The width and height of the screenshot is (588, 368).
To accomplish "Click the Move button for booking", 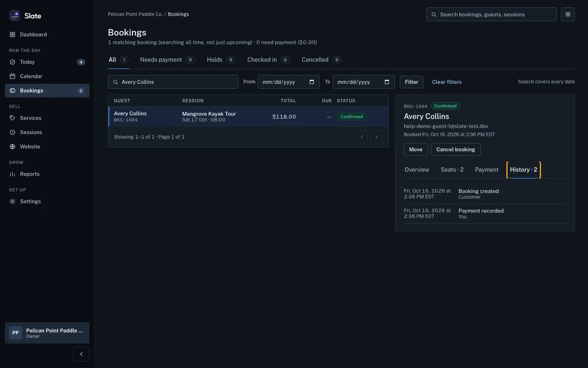I will click(416, 149).
